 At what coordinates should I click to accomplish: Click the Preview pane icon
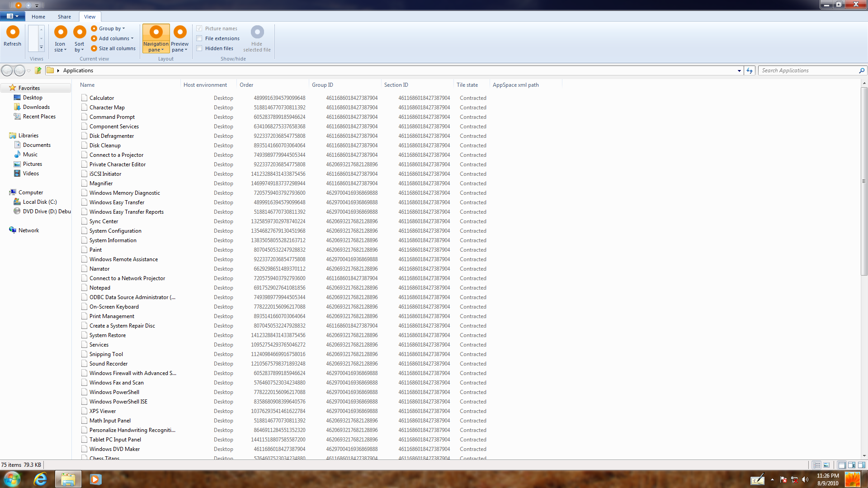[x=179, y=33]
